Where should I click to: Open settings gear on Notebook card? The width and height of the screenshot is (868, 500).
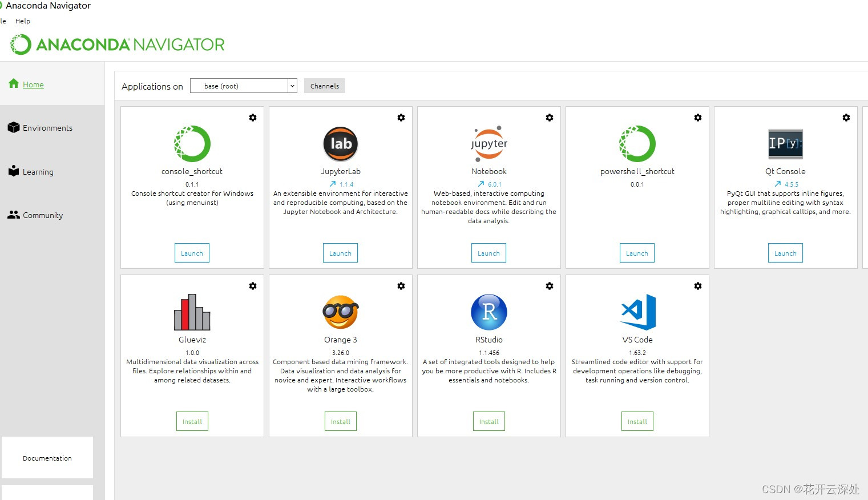[x=550, y=118]
